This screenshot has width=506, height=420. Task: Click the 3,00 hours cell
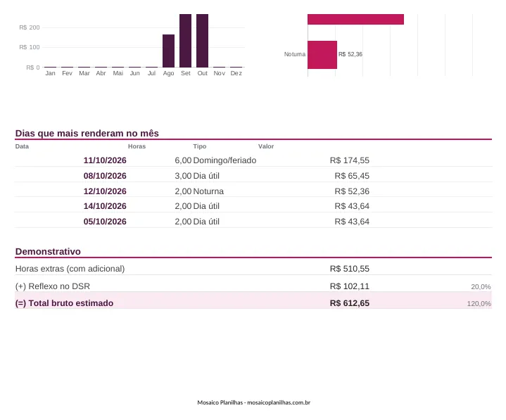pyautogui.click(x=183, y=176)
